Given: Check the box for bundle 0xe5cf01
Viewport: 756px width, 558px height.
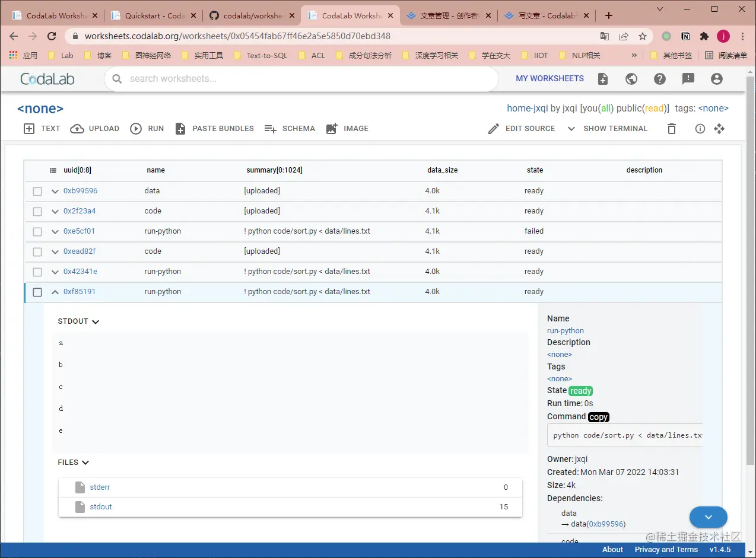Looking at the screenshot, I should (37, 232).
